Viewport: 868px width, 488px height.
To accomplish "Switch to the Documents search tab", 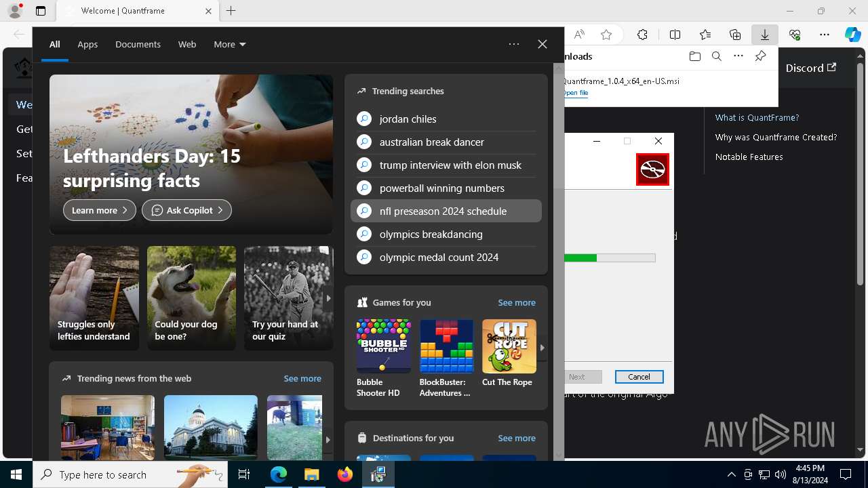I will (x=138, y=44).
